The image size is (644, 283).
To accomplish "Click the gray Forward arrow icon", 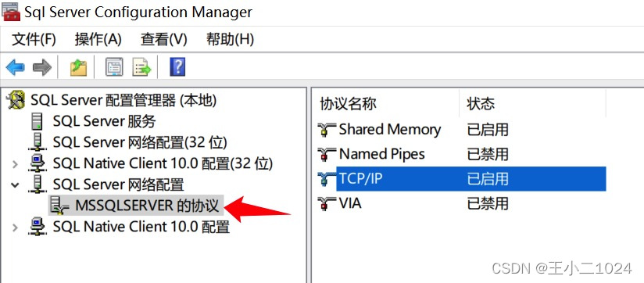I will pos(42,67).
